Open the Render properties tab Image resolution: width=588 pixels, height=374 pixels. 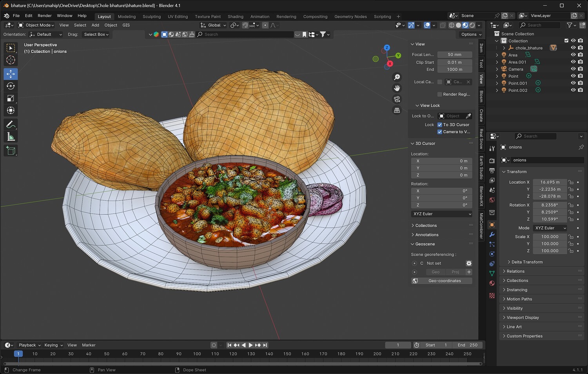point(492,161)
